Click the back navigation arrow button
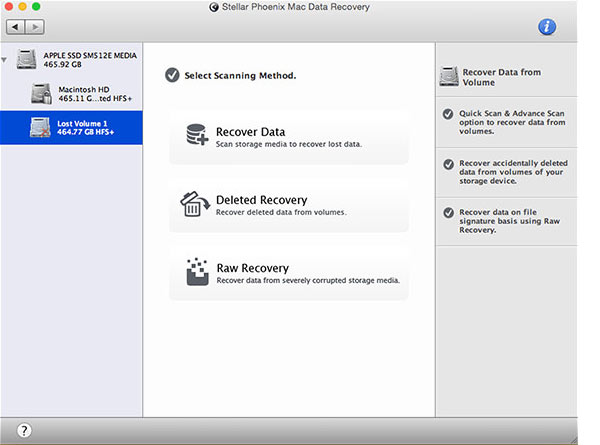The image size is (600, 445). coord(16,27)
